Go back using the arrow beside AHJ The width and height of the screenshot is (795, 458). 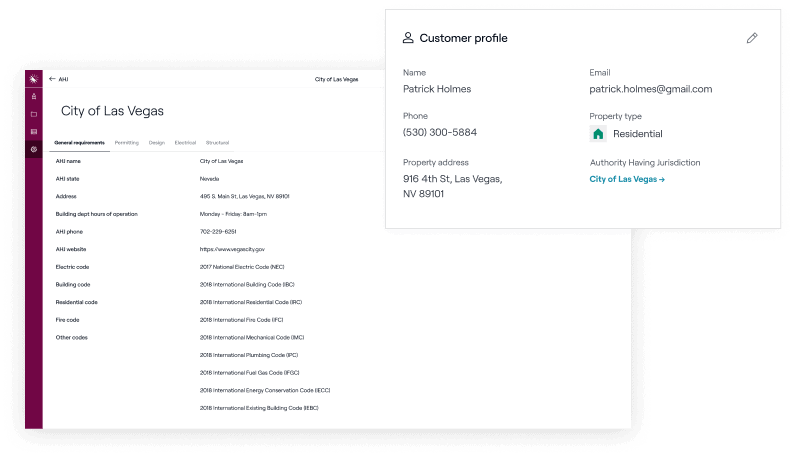[x=52, y=78]
